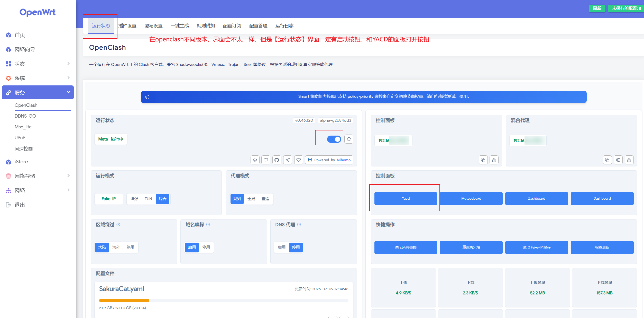Switch to the 插件设置 tab
Viewport: 644px width, 318px height.
pos(127,26)
